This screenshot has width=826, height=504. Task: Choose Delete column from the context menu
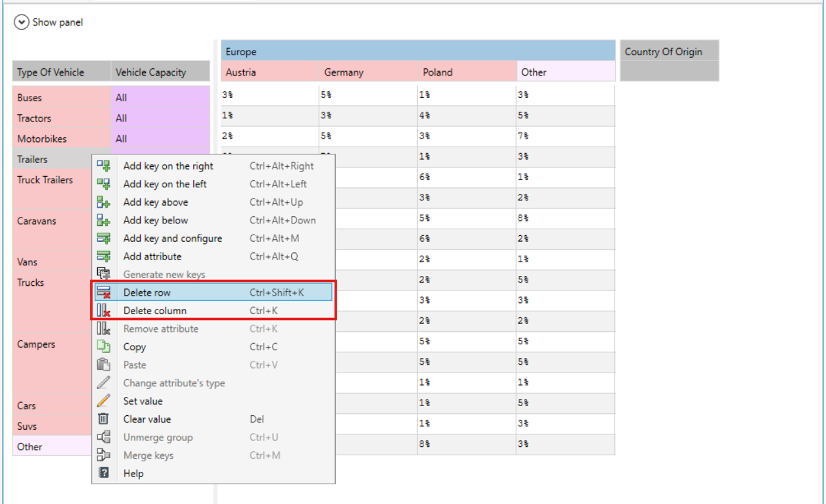pyautogui.click(x=213, y=311)
